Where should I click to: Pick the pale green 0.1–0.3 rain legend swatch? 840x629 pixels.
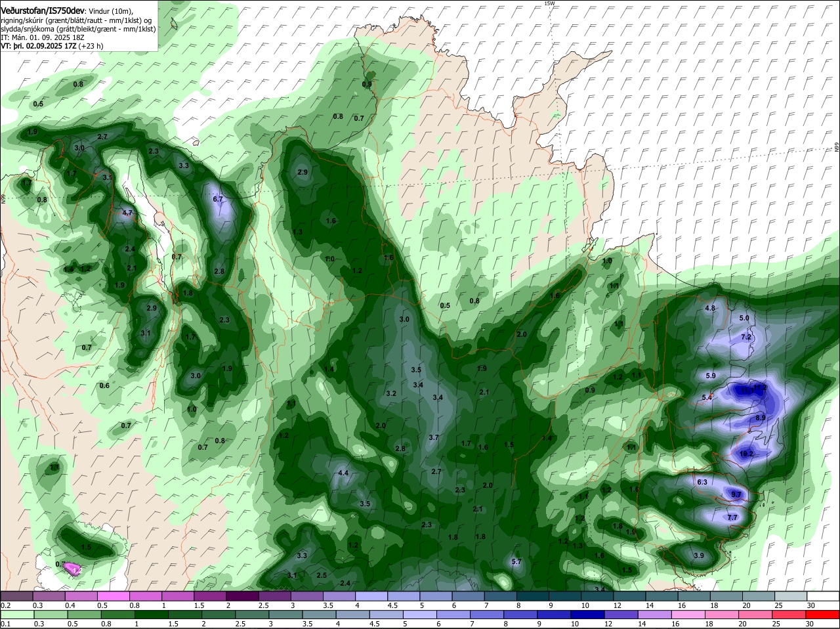16,614
